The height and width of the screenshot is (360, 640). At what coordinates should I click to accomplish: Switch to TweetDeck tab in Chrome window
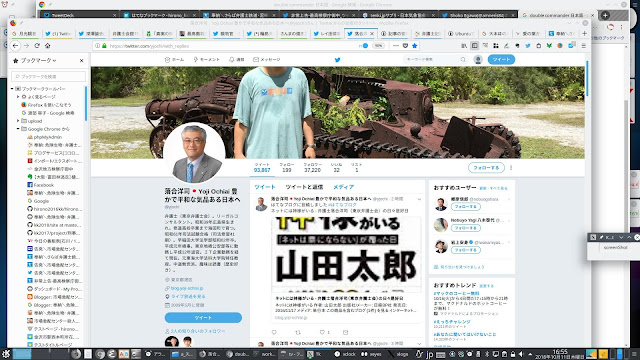(x=79, y=15)
